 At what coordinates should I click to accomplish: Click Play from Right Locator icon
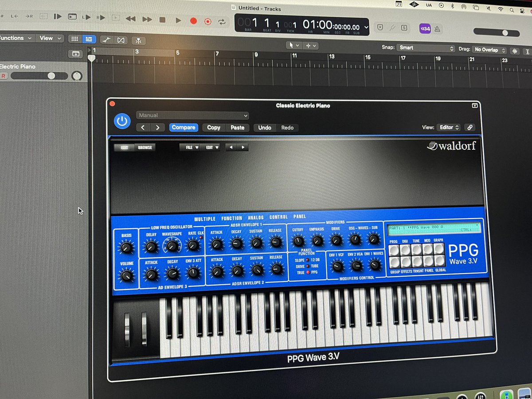pyautogui.click(x=101, y=17)
